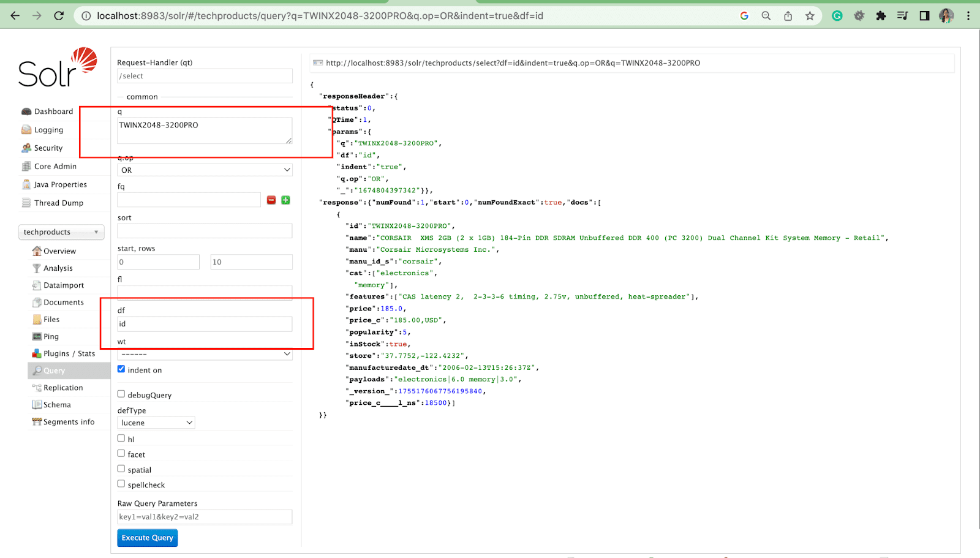The height and width of the screenshot is (558, 980).
Task: Open the Schema menu item
Action: coord(57,405)
